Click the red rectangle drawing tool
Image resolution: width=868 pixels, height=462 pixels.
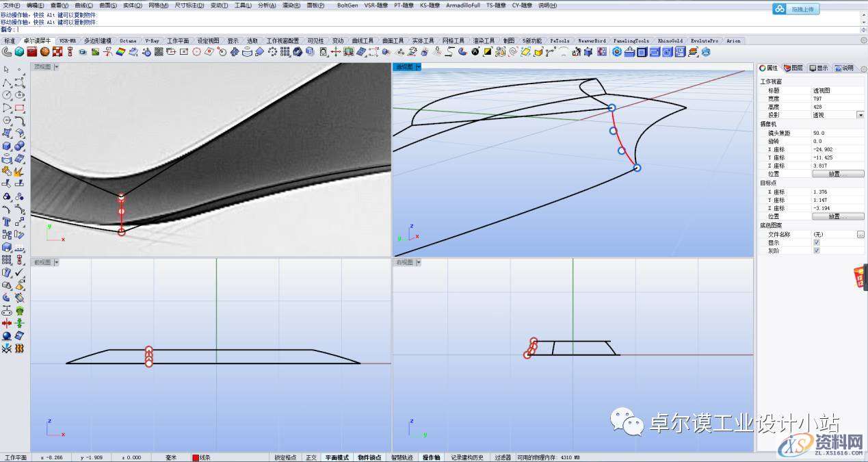pos(20,107)
